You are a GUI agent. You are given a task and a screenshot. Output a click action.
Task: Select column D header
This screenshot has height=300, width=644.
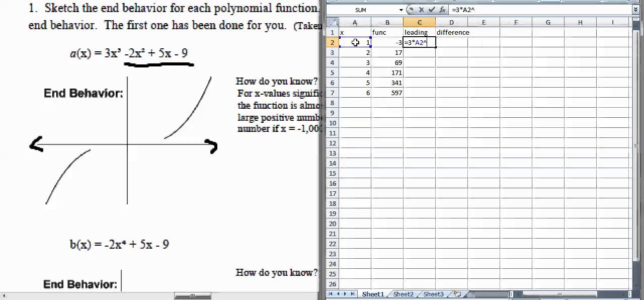coord(451,22)
